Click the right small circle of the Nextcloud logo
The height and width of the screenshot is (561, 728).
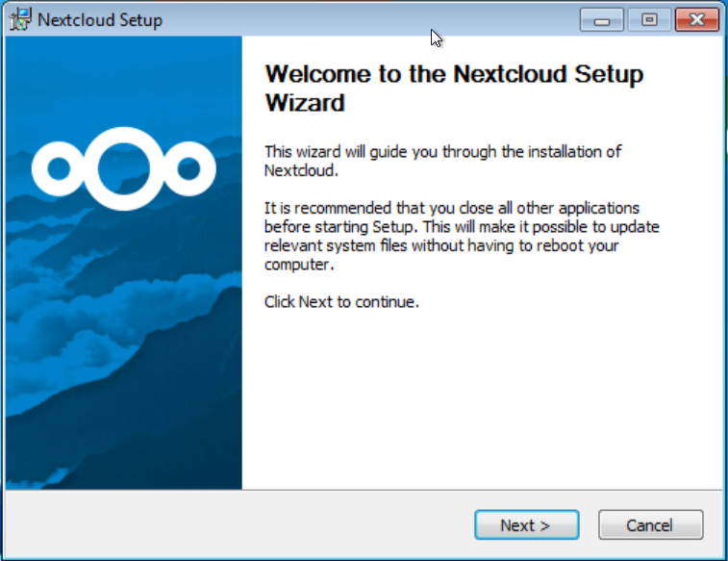tap(188, 169)
